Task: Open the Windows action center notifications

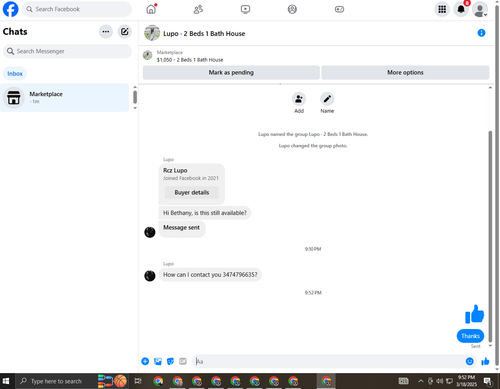Action: click(x=488, y=381)
